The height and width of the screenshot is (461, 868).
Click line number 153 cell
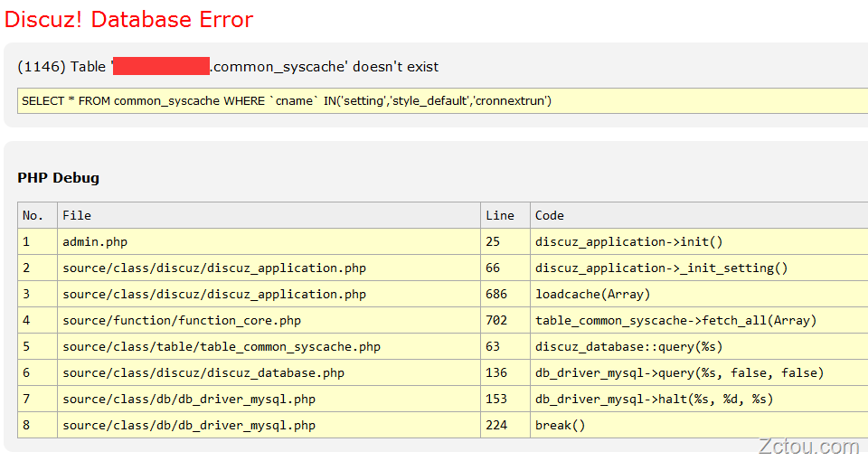pyautogui.click(x=505, y=399)
